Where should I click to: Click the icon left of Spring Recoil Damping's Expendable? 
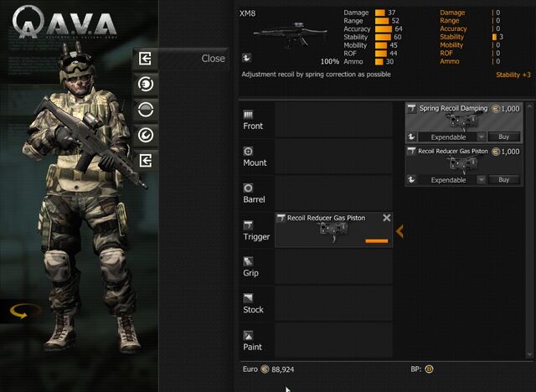[x=411, y=137]
